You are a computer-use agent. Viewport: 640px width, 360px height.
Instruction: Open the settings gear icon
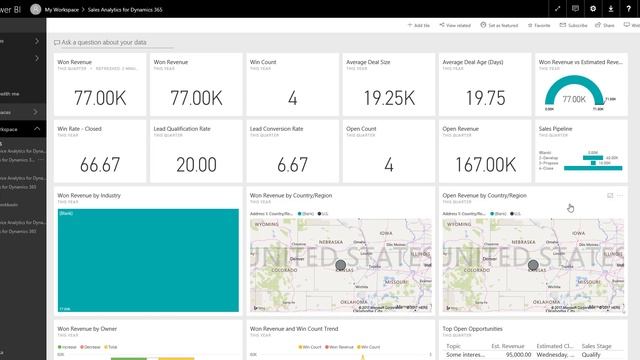(x=593, y=9)
